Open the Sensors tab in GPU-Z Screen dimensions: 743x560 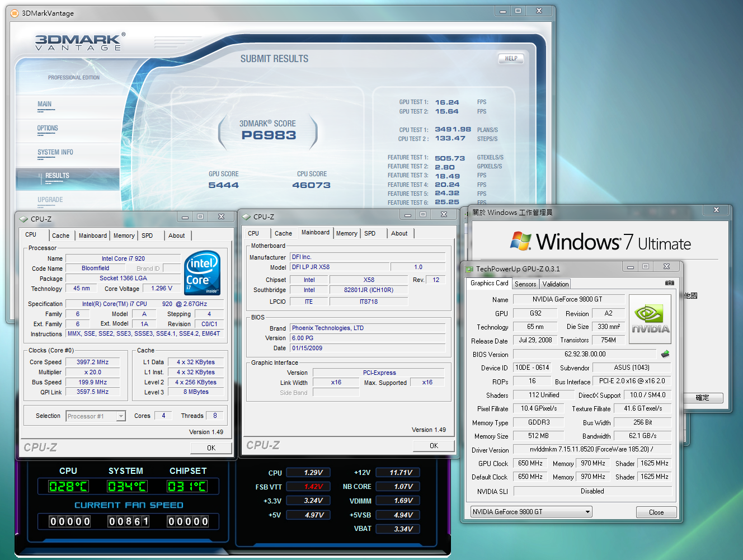click(x=525, y=284)
